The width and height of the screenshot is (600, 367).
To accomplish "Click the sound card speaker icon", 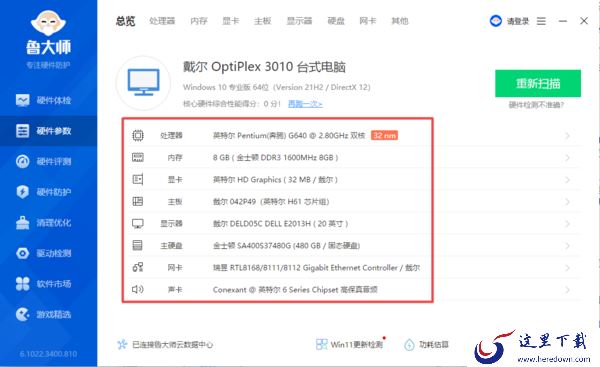I will click(x=138, y=289).
